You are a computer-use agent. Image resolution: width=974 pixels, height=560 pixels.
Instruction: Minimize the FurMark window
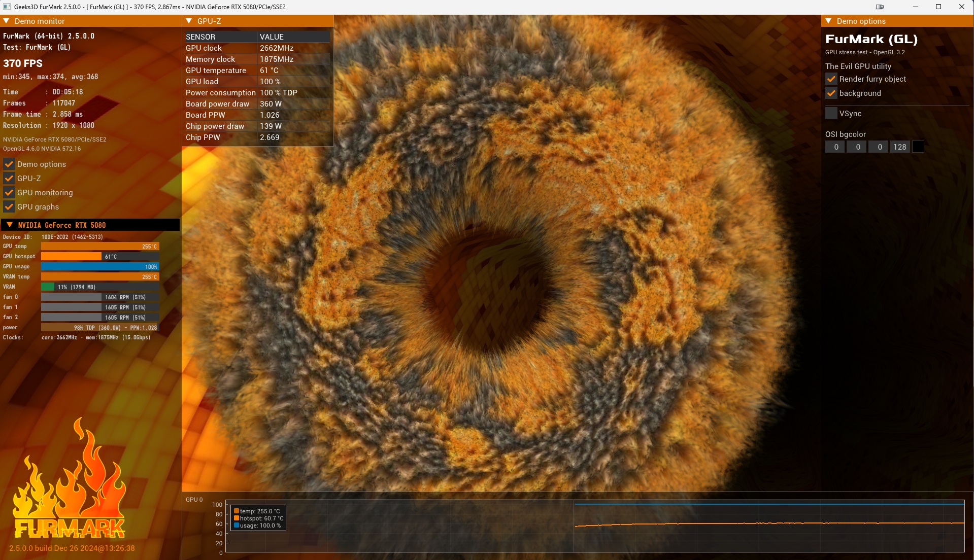click(916, 7)
